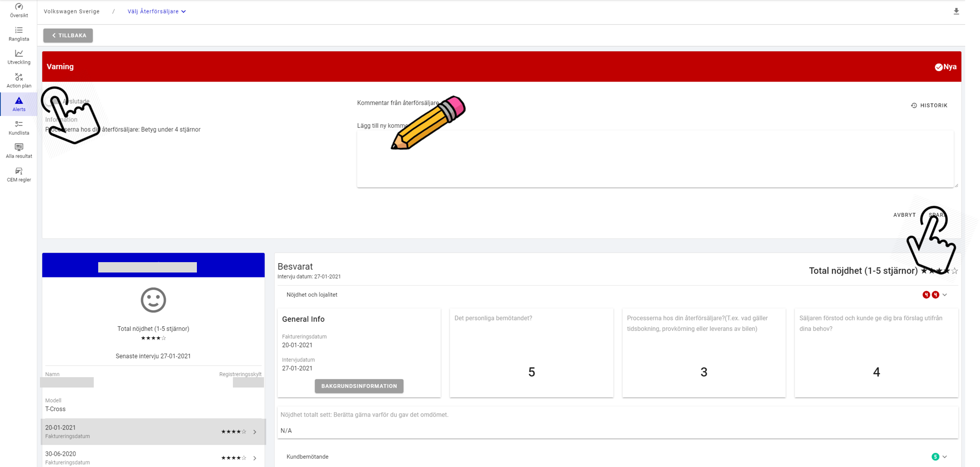Click the smiley face satisfaction icon
Screen dimensions: 980x467
153,300
